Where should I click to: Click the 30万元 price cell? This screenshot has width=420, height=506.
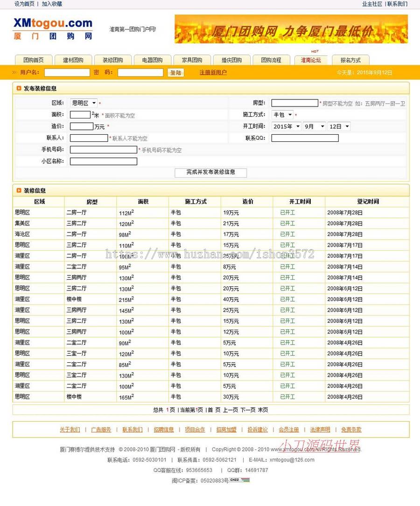[231, 397]
